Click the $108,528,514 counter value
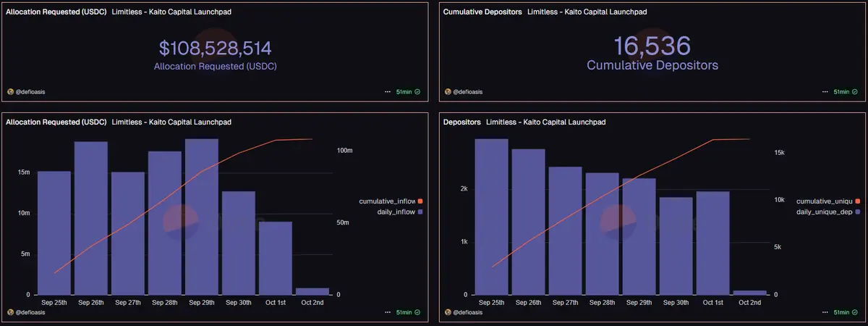 click(x=216, y=49)
